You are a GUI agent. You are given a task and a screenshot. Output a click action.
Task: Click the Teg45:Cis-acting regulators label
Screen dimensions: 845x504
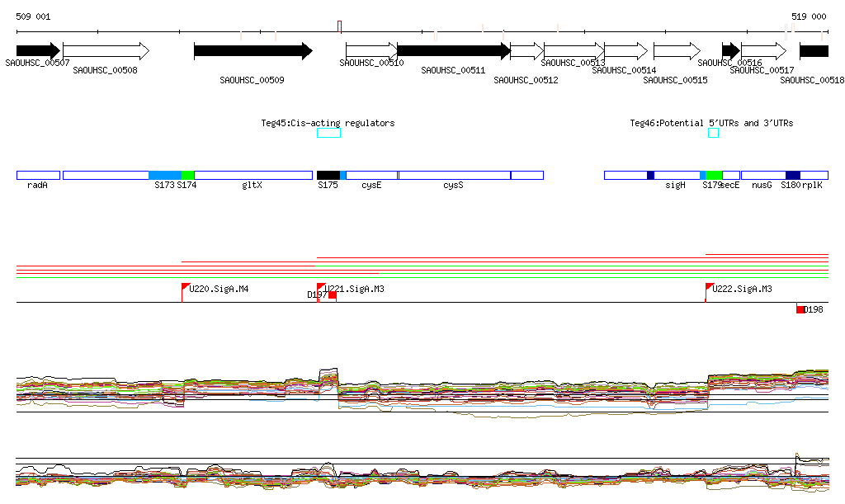pos(328,123)
